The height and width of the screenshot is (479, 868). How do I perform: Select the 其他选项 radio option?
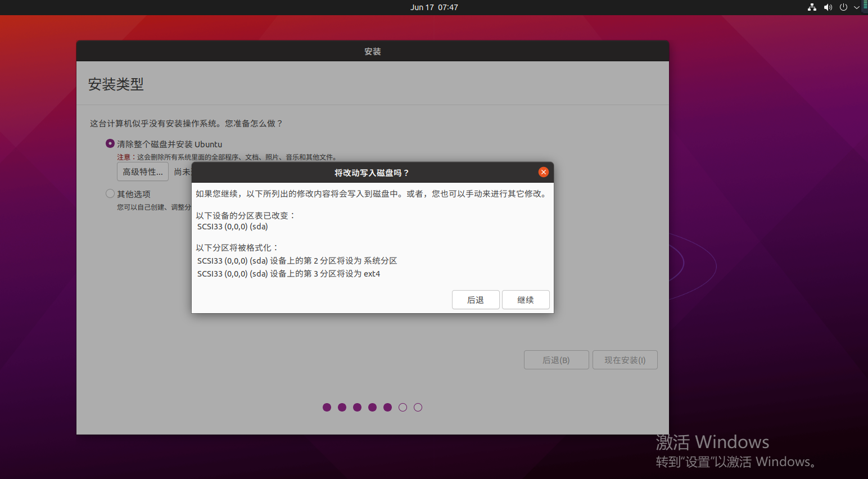pyautogui.click(x=110, y=193)
